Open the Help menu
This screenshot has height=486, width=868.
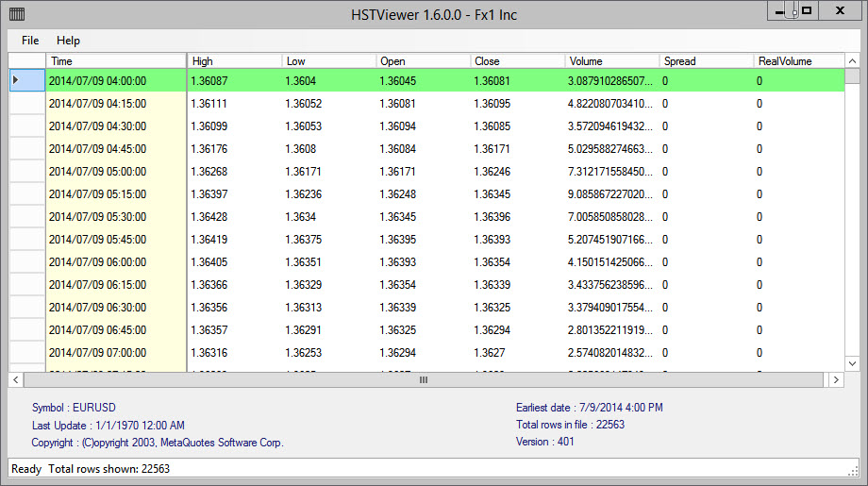(x=68, y=41)
